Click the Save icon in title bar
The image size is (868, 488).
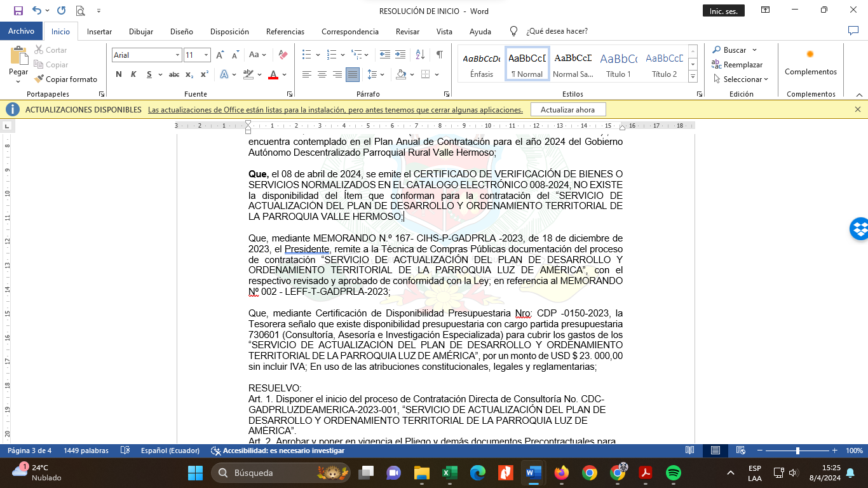tap(18, 11)
